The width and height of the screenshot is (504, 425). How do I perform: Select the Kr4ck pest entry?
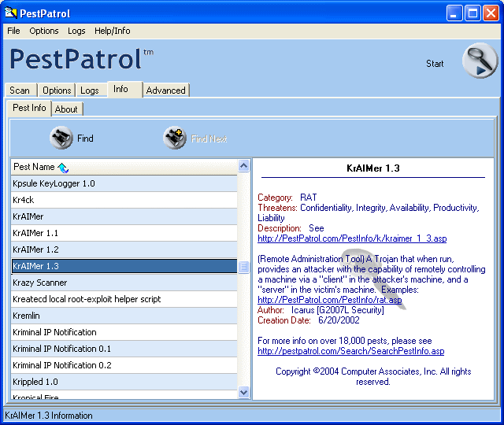coord(124,200)
